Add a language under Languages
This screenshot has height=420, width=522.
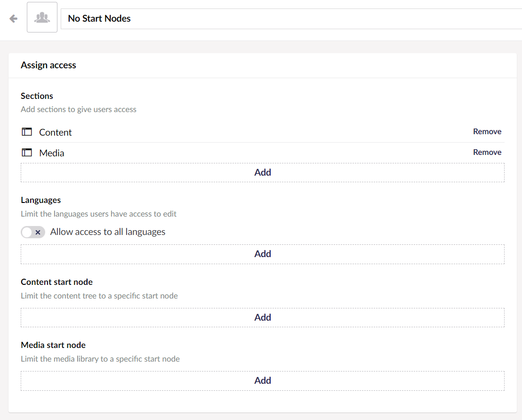coord(262,254)
